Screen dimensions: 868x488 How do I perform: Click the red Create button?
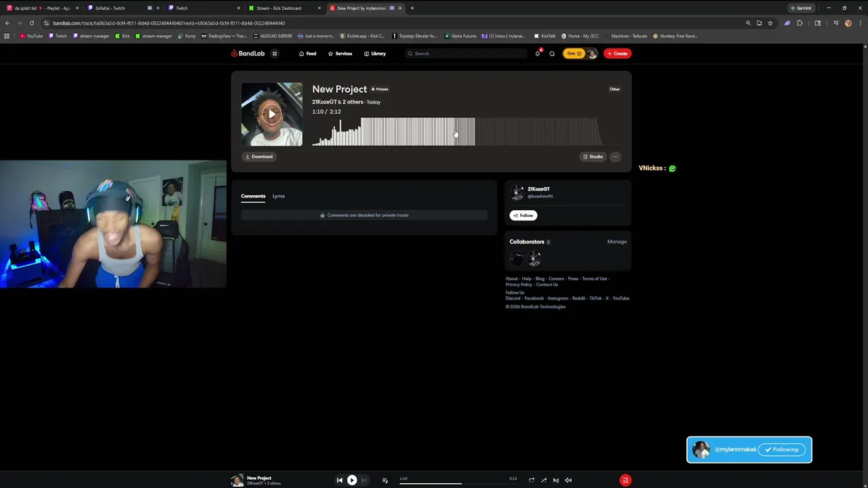617,54
